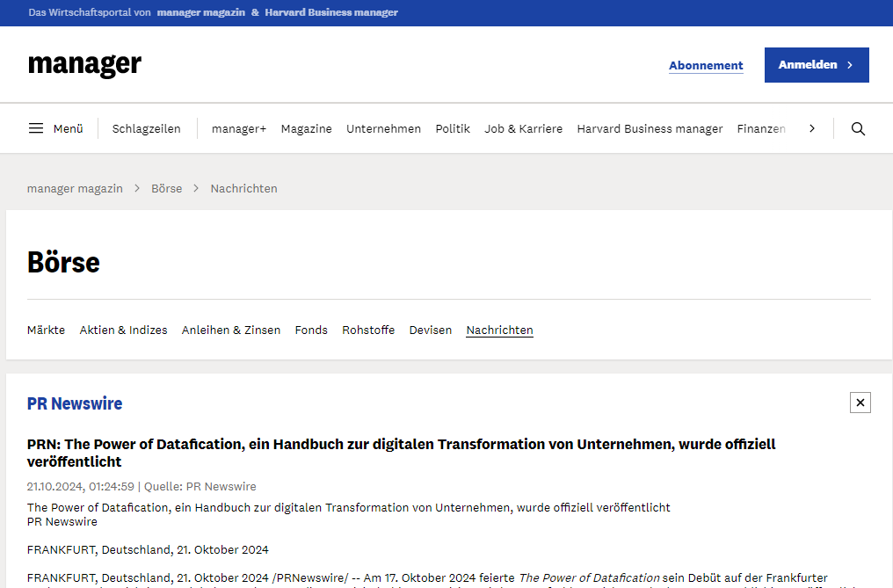Open the Rohstoffe tab
Image resolution: width=893 pixels, height=588 pixels.
point(368,330)
